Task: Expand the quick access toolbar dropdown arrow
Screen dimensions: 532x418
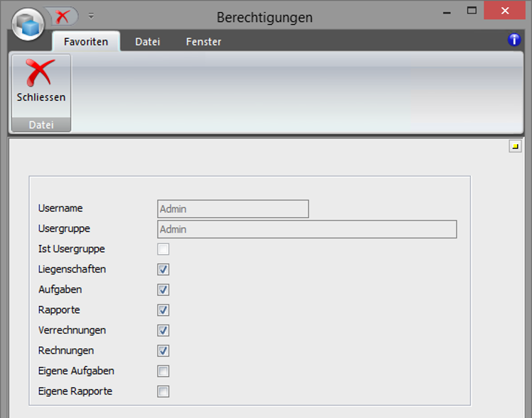Action: pyautogui.click(x=90, y=16)
